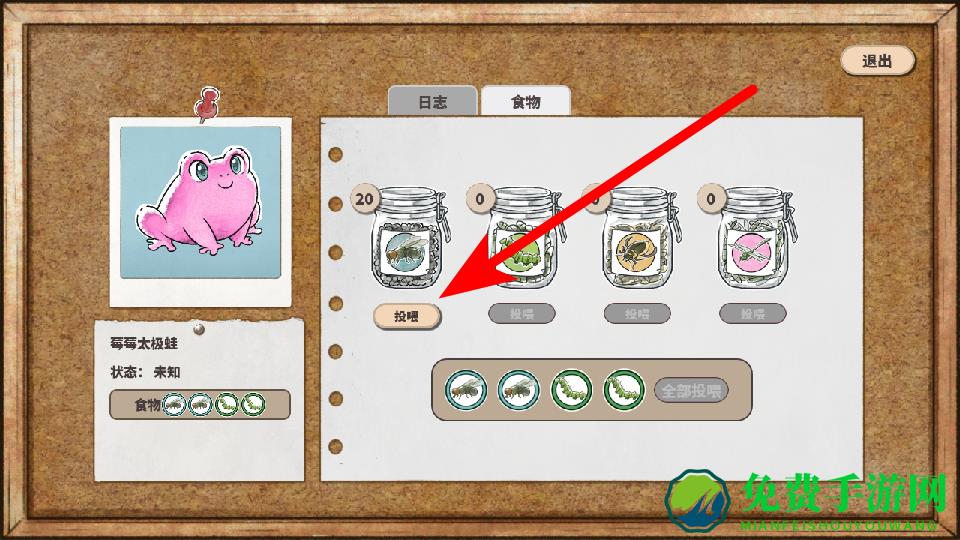The width and height of the screenshot is (960, 540).
Task: Click disabled 投喂 button under caterpillar jar
Action: [x=522, y=314]
